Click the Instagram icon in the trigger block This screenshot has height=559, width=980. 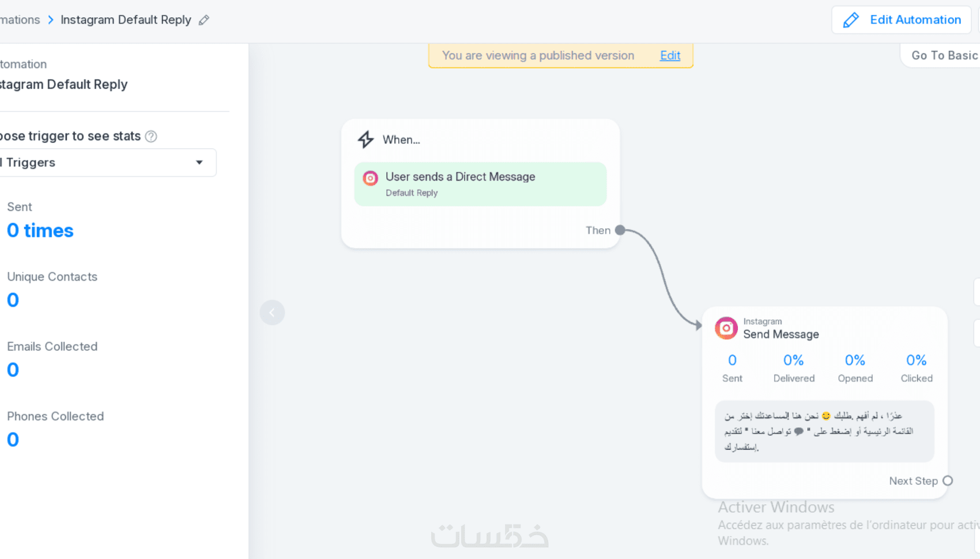(x=370, y=178)
